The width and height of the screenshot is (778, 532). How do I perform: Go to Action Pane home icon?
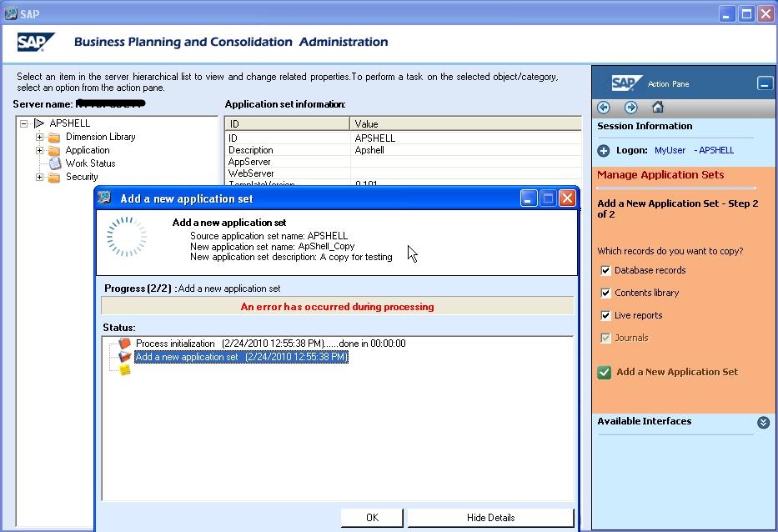pyautogui.click(x=658, y=107)
